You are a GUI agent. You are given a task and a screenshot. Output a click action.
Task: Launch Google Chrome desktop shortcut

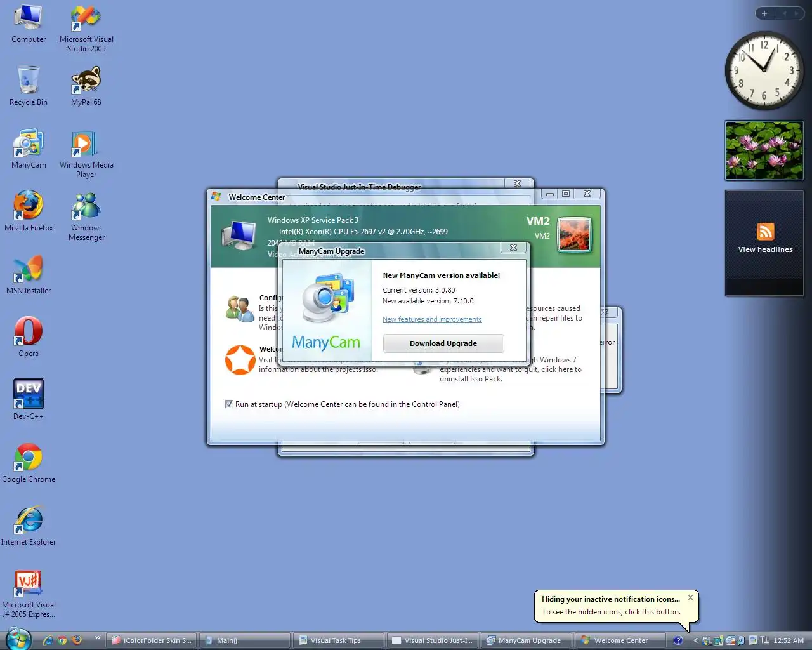click(29, 463)
